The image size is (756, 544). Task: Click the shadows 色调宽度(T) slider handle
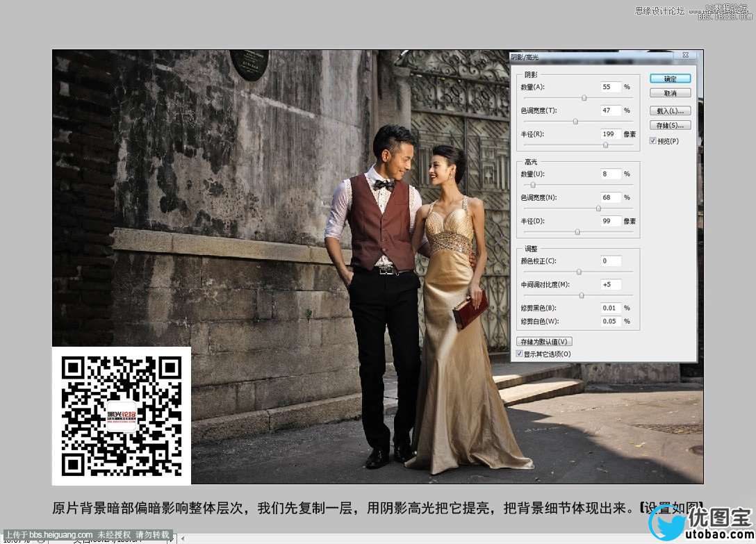[x=575, y=122]
